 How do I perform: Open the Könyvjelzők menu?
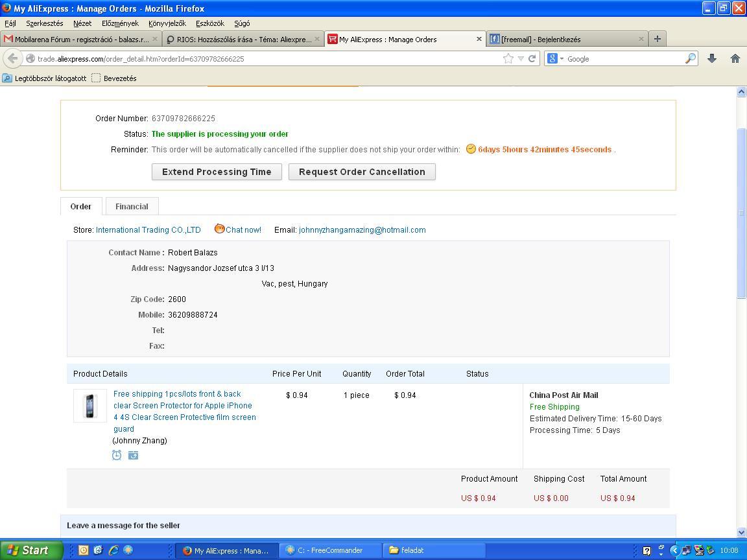click(x=167, y=23)
